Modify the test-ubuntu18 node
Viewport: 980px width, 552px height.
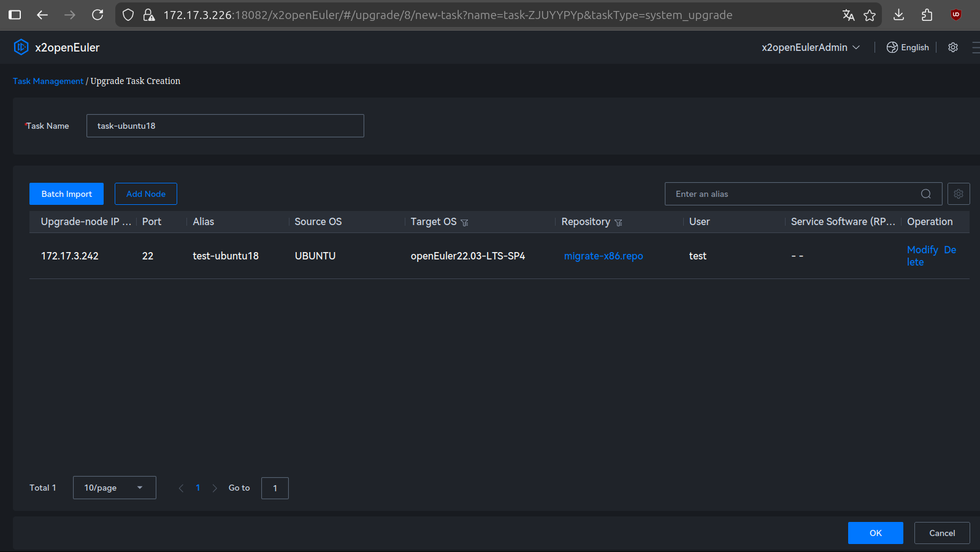coord(922,250)
